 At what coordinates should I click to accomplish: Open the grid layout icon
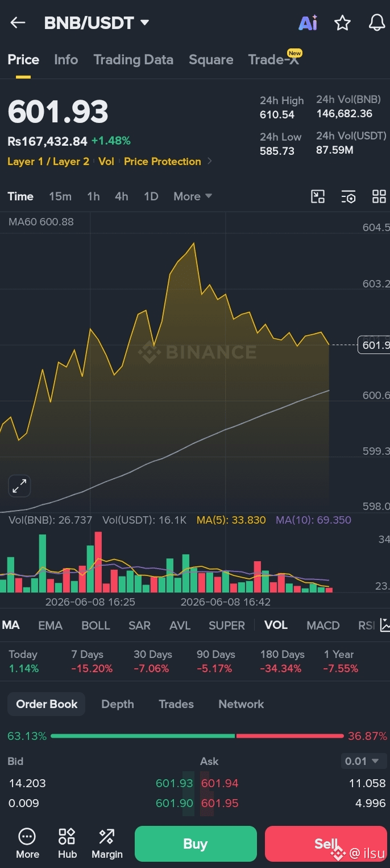coord(379,196)
